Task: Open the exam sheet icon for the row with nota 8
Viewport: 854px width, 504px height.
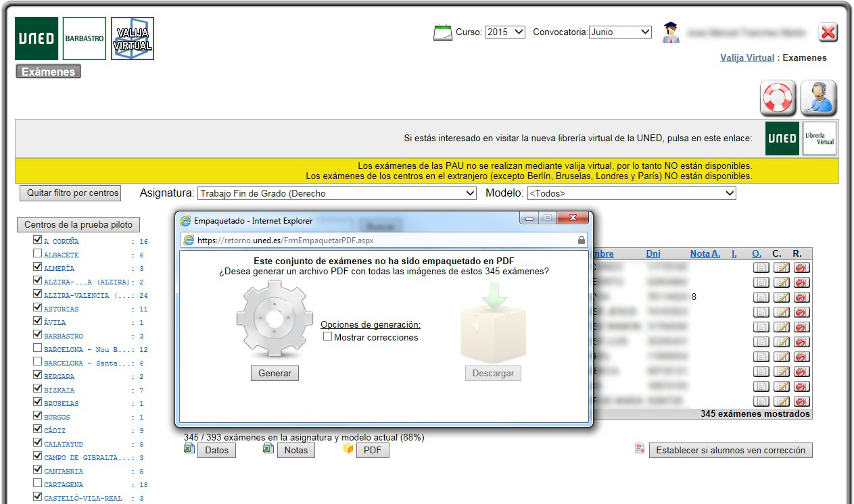Action: (x=761, y=297)
